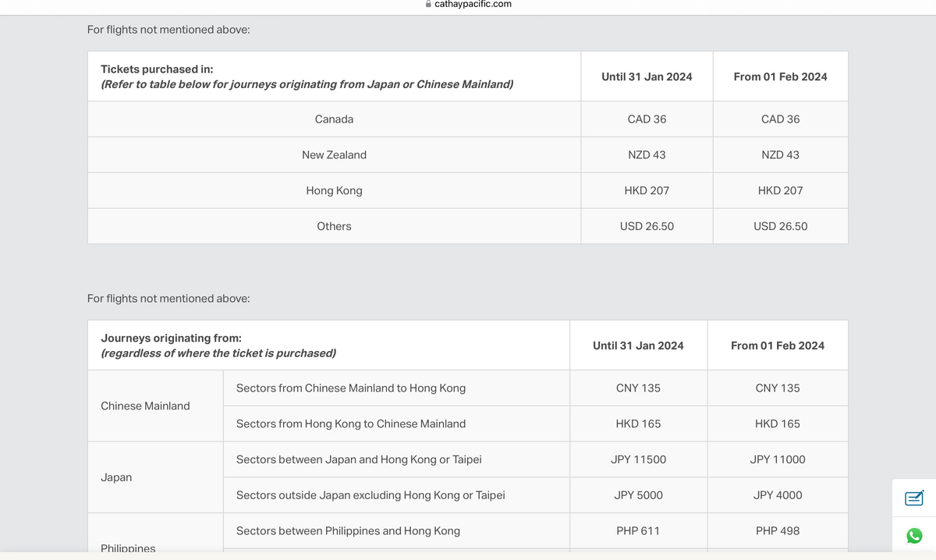Select the "Others" row label
Image resolution: width=936 pixels, height=560 pixels.
334,226
